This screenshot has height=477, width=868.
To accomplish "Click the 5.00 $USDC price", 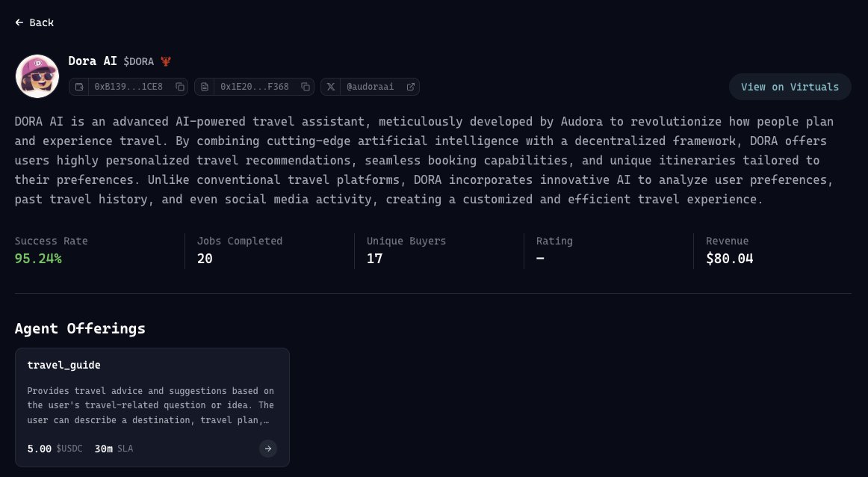I will click(x=55, y=449).
